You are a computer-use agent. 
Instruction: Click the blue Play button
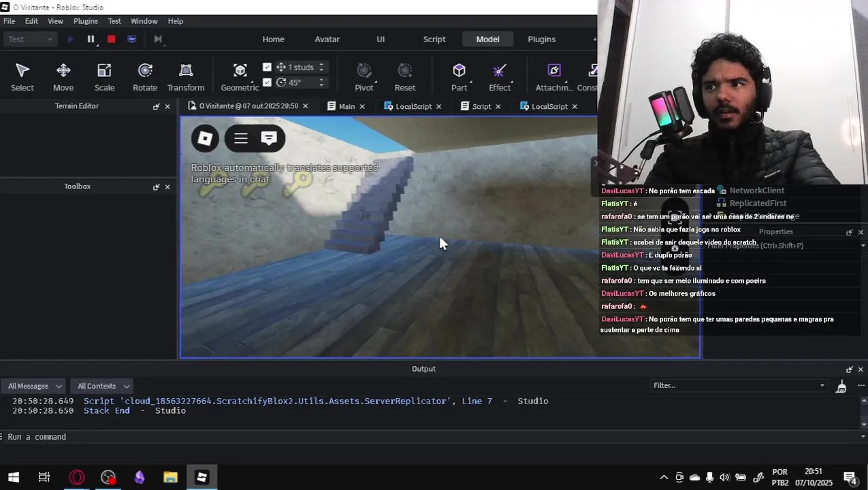coord(70,39)
